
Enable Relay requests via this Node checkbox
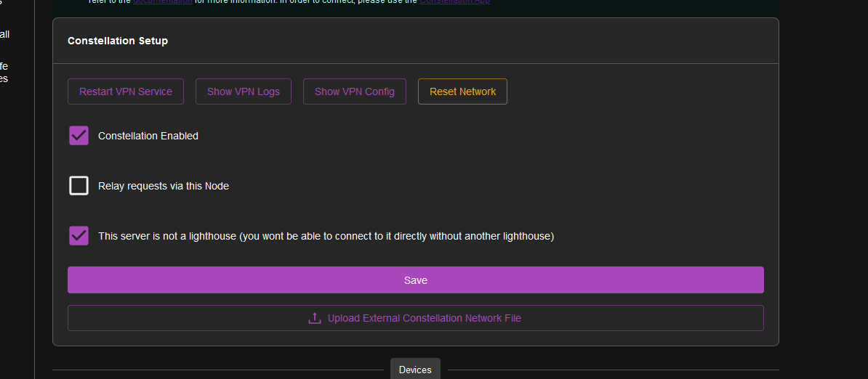(79, 186)
